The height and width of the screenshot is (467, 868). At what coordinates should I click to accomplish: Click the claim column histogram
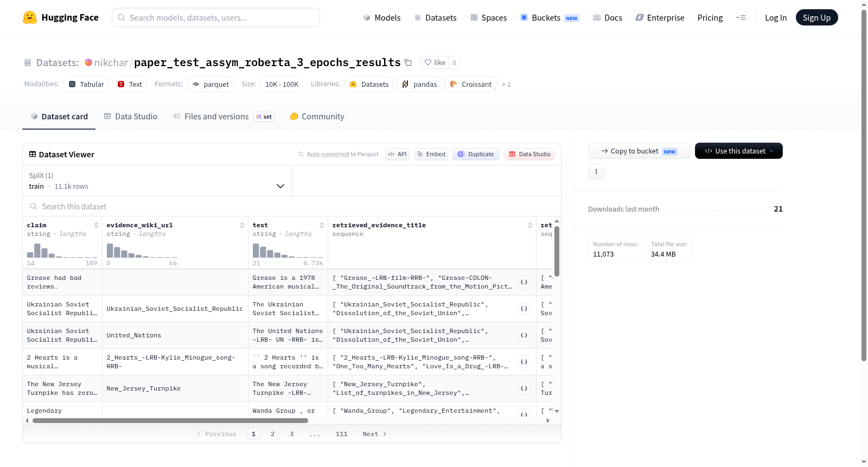[62, 251]
